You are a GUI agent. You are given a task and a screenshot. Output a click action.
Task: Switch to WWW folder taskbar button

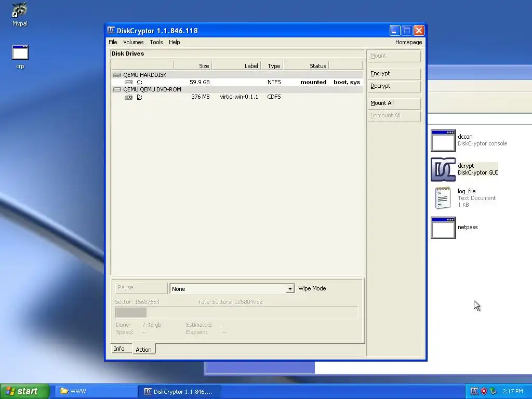tap(96, 391)
